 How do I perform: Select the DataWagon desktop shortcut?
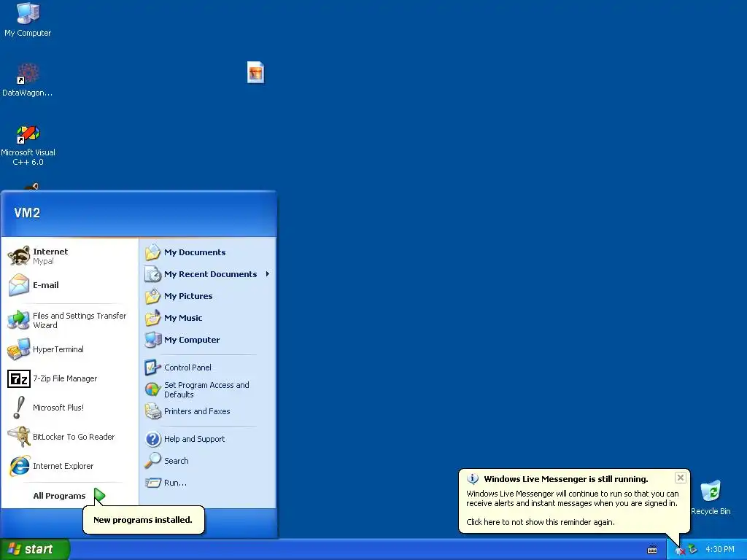[x=28, y=79]
